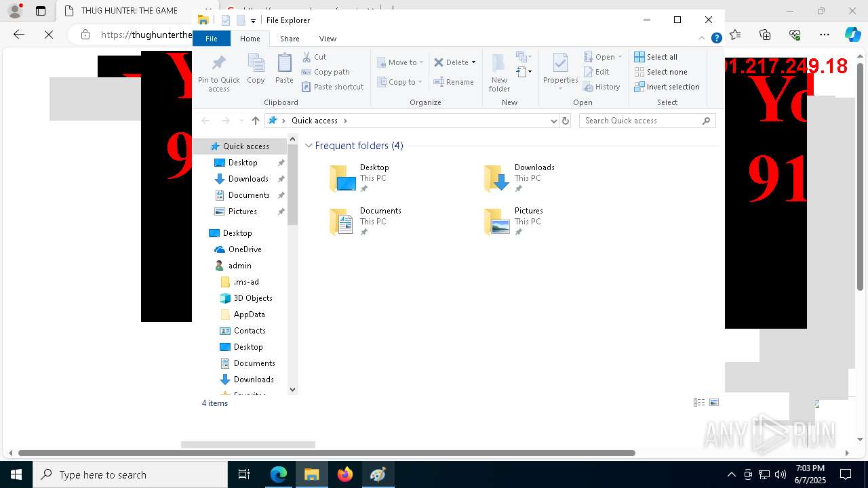Open Firefox from the taskbar
The height and width of the screenshot is (488, 868).
345,474
